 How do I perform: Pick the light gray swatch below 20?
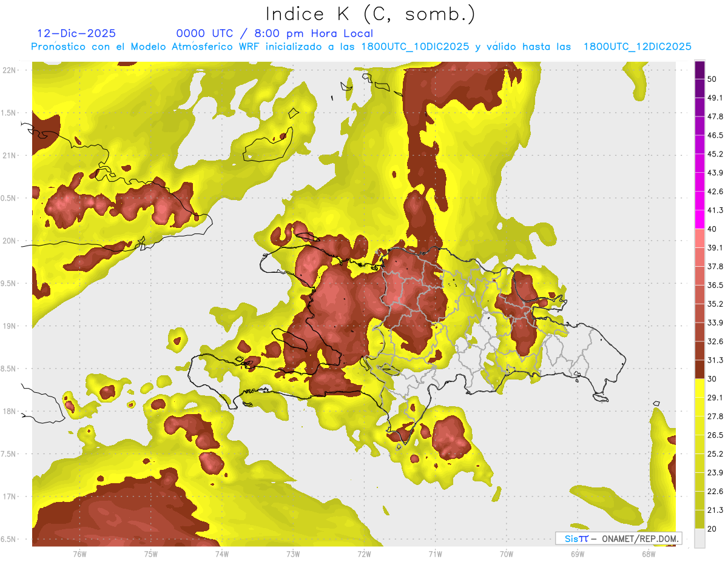(x=700, y=538)
